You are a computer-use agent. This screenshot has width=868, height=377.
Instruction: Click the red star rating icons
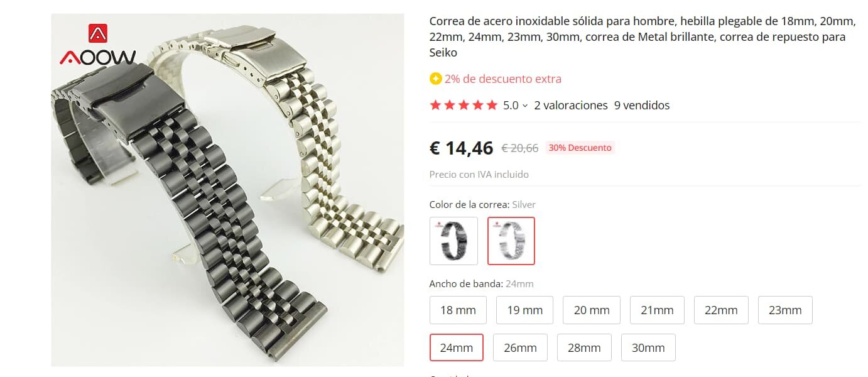(x=464, y=106)
